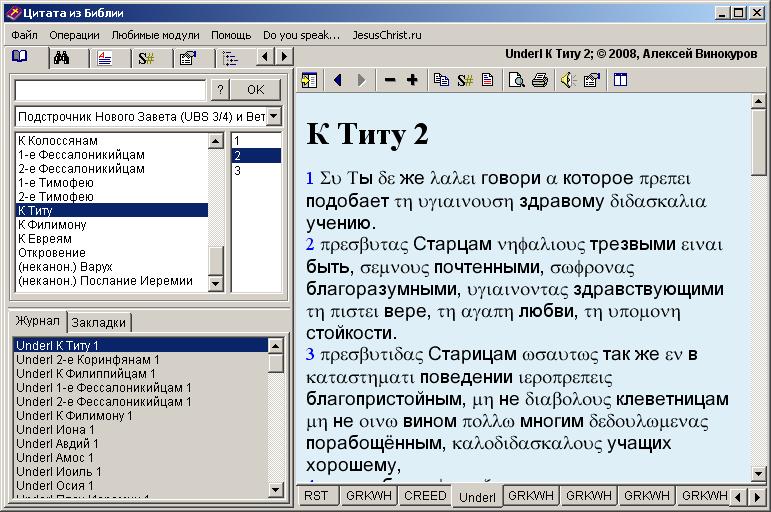Toggle the left panel visibility icon
Screen dimensions: 771x512
(309, 80)
